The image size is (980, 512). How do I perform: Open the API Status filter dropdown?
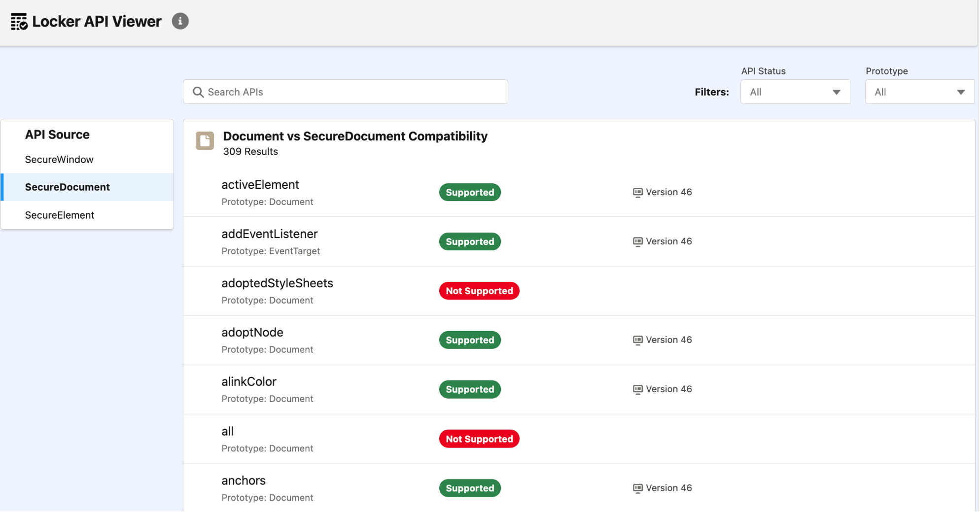click(795, 92)
